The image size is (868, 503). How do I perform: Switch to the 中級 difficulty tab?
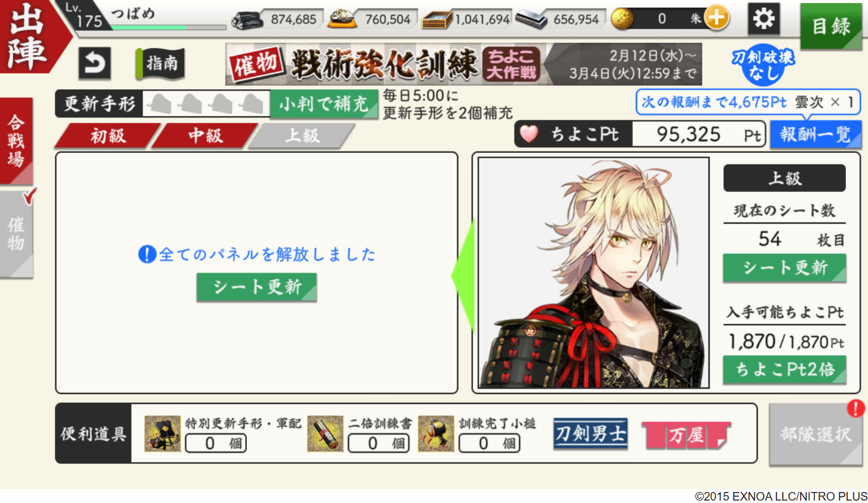coord(205,136)
